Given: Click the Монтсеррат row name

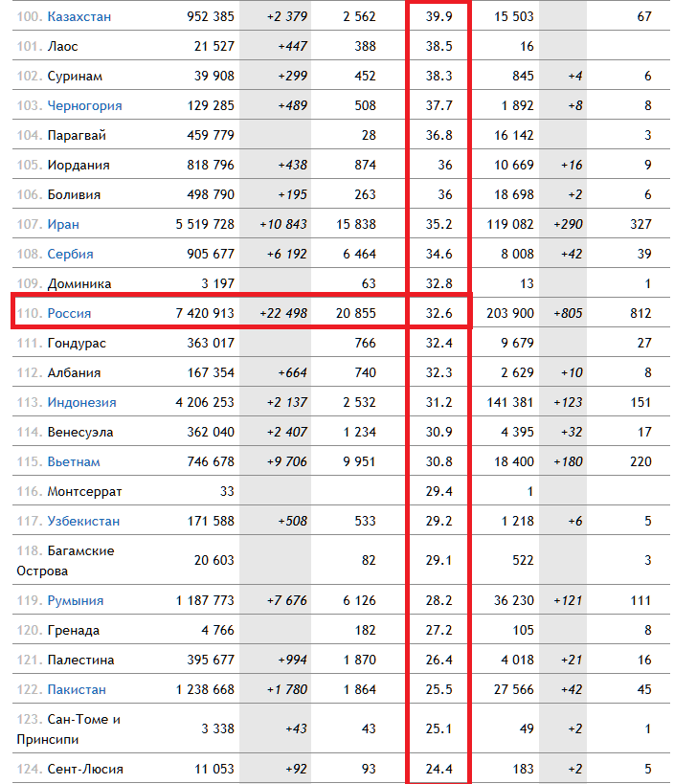Looking at the screenshot, I should (84, 491).
